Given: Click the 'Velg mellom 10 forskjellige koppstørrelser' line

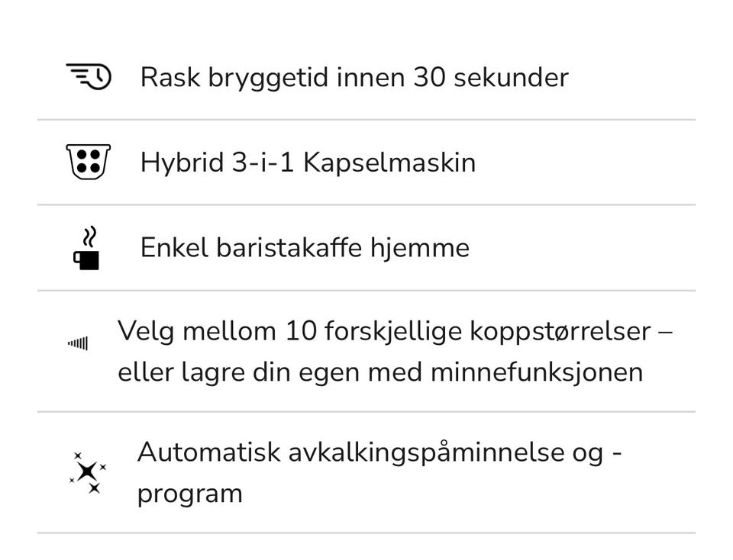Looking at the screenshot, I should [395, 331].
